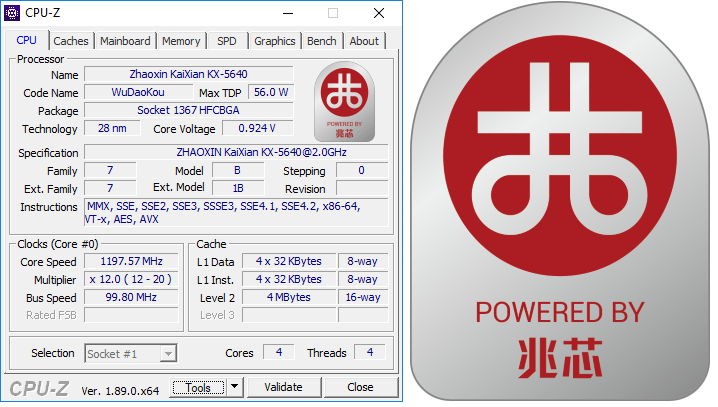Click the Specification 'ZHAOXIN KaiXian KX-5640@2.0GHz'
718x407 pixels.
pyautogui.click(x=236, y=152)
